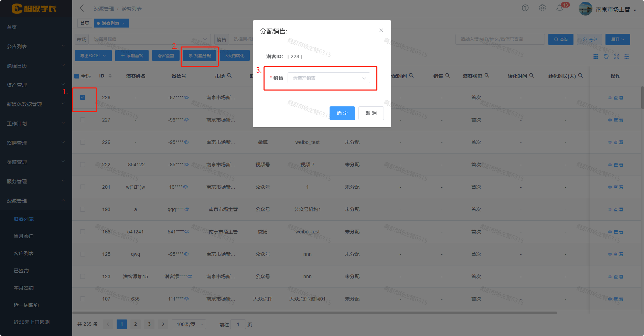Open the notification bell with 13 badge
The image size is (644, 336).
560,8
